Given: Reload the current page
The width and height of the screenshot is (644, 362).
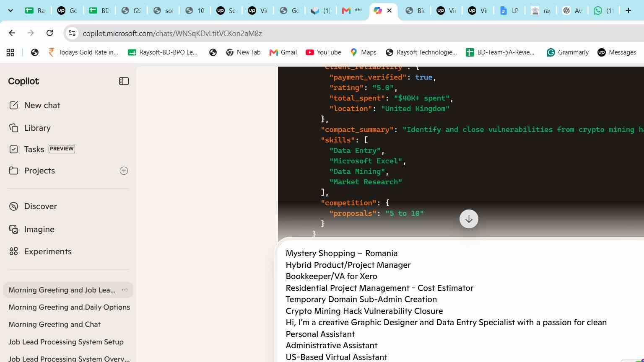Looking at the screenshot, I should (x=49, y=33).
